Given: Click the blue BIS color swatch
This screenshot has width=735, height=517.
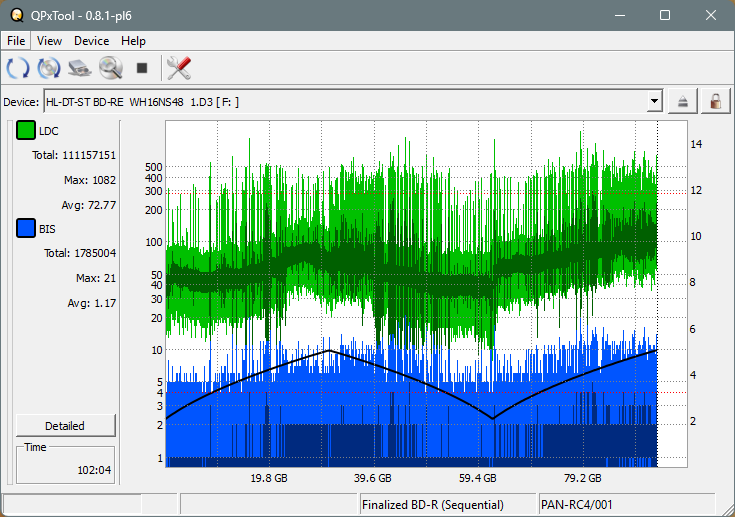Looking at the screenshot, I should pos(26,228).
